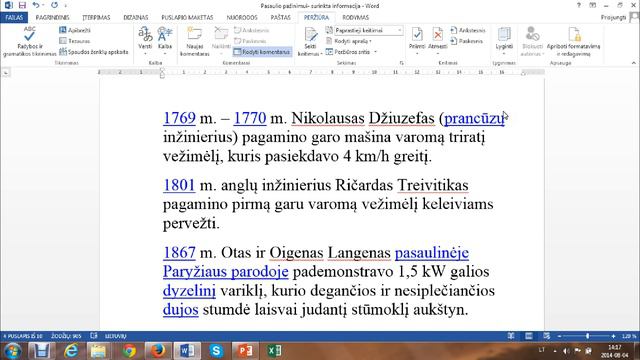640x360 pixels.
Task: Switch to PAŠTAS tab
Action: pos(280,18)
